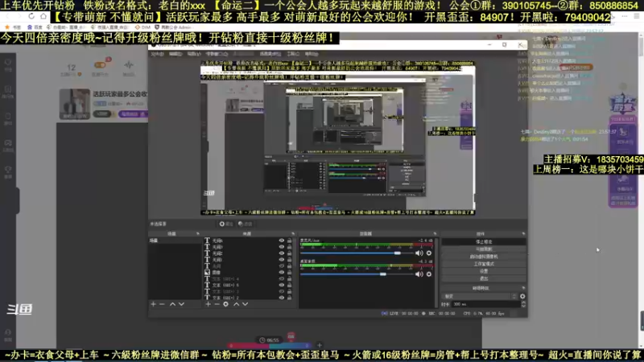Open second mixer track gear settings

pos(429,274)
